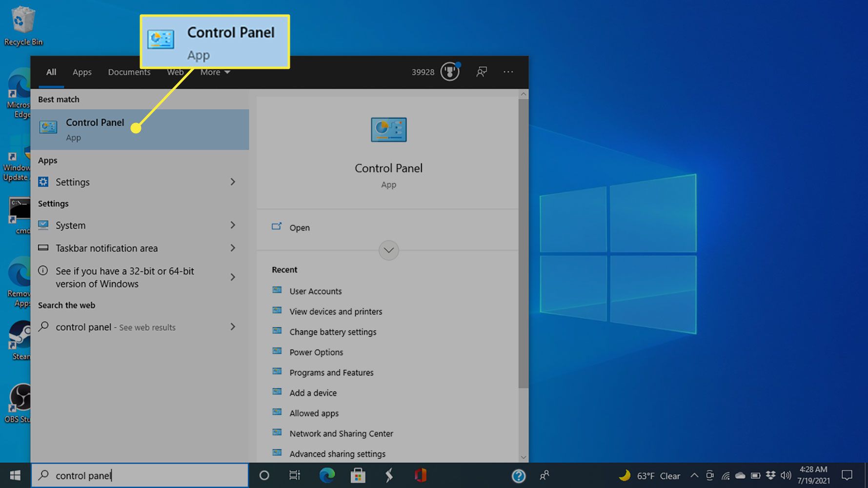Click the Get Help question mark taskbar icon
The height and width of the screenshot is (488, 868).
coord(519,476)
